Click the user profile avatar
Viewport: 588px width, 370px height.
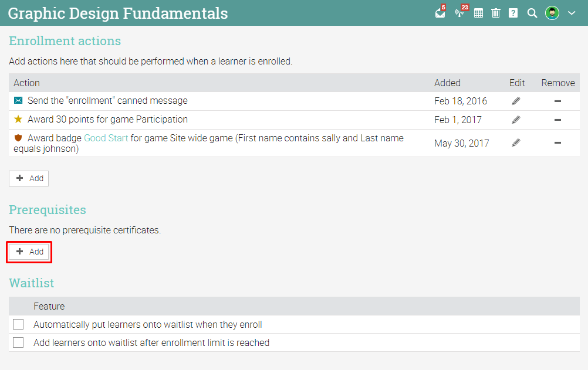tap(552, 13)
